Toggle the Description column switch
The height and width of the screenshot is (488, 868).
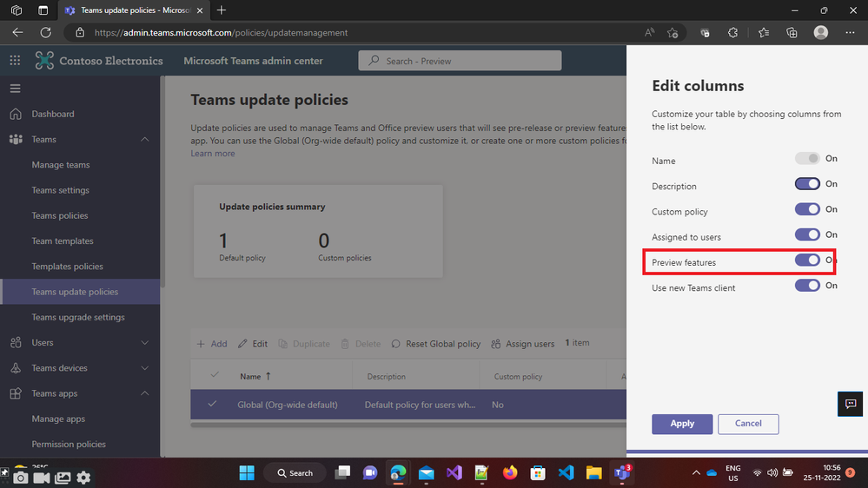(x=807, y=184)
